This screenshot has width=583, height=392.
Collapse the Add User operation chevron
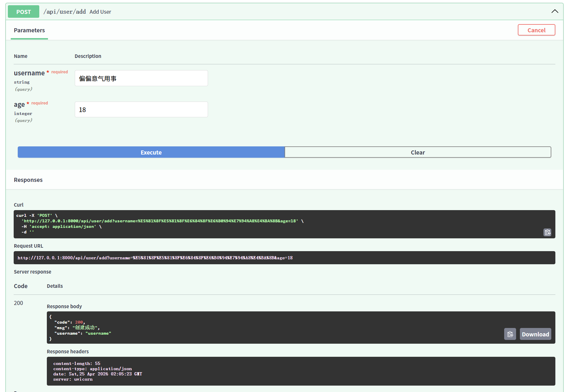tap(554, 11)
